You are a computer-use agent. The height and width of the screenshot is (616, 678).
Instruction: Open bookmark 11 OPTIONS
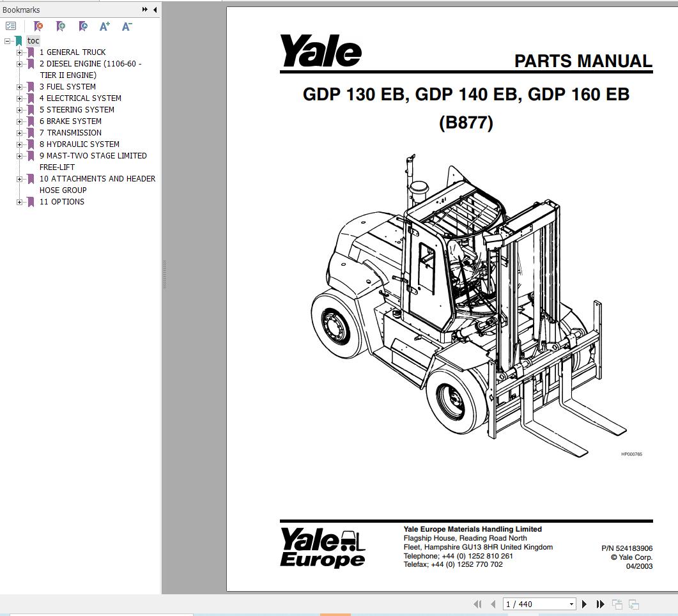pos(62,201)
